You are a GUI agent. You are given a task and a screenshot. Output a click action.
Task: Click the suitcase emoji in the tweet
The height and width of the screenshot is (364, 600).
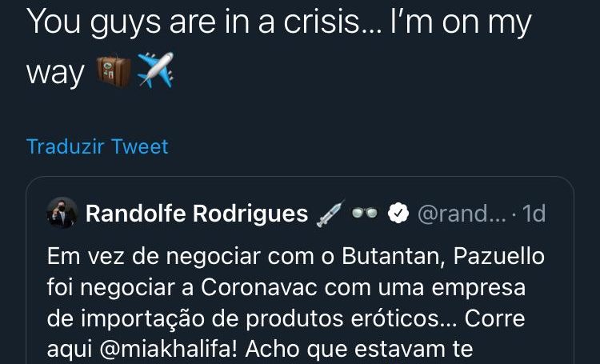114,71
